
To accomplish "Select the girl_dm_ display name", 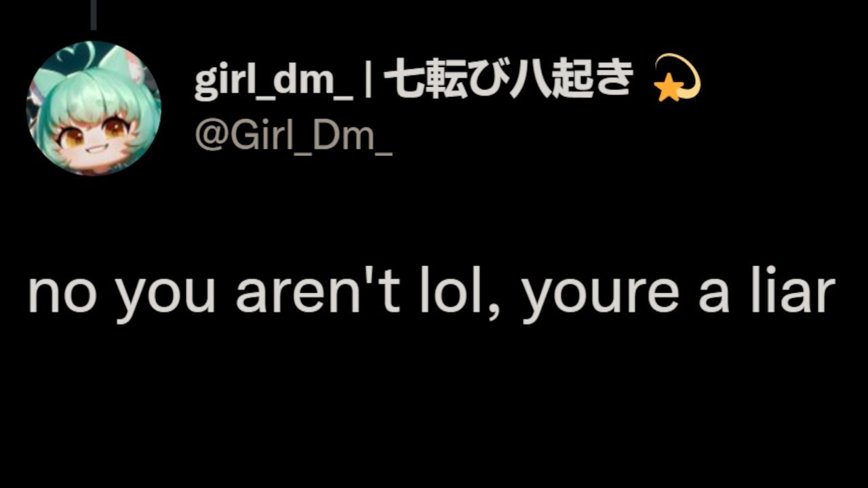I will click(x=274, y=82).
